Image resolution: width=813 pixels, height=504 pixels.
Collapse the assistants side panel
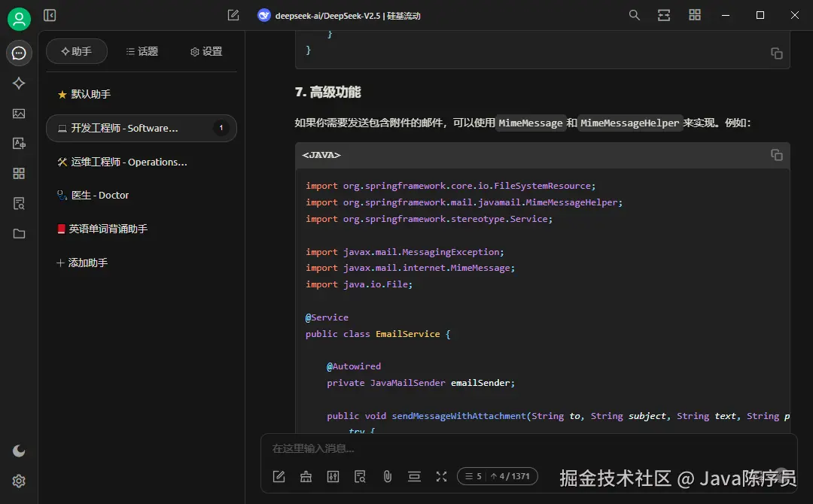pyautogui.click(x=50, y=16)
